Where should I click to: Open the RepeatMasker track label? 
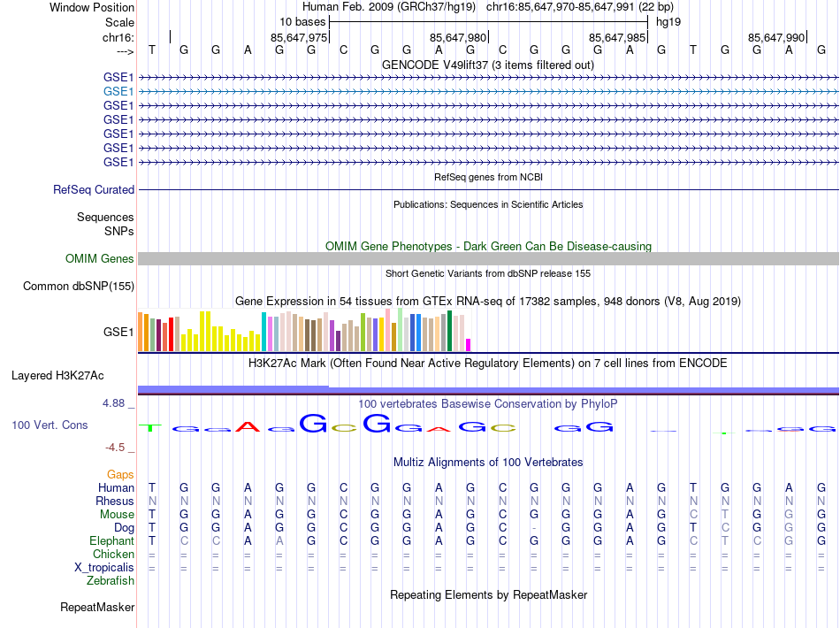pos(97,608)
